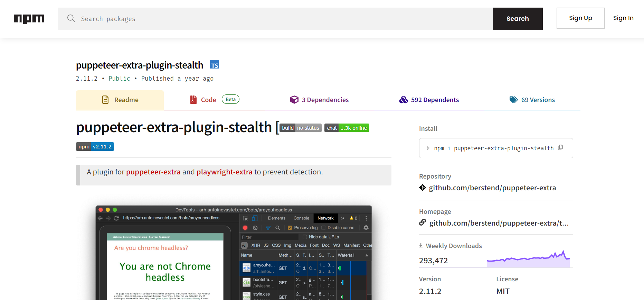Click the search magnifier icon
Viewport: 644px width, 300px height.
pos(71,18)
